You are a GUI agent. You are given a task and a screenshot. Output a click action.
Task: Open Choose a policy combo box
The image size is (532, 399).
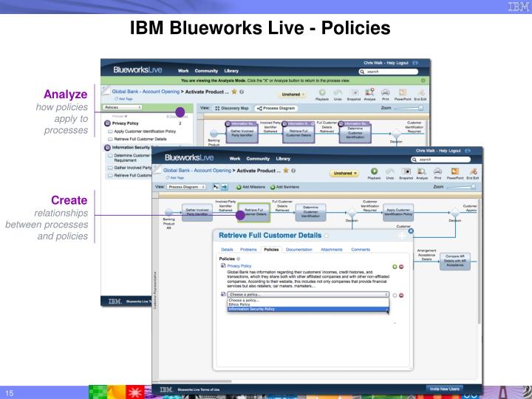click(307, 295)
